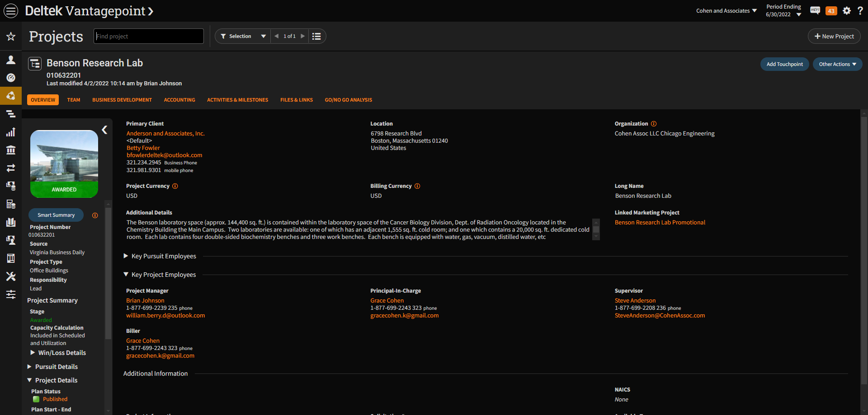
Task: Open the dashboard gauge icon in sidebar
Action: 11,78
